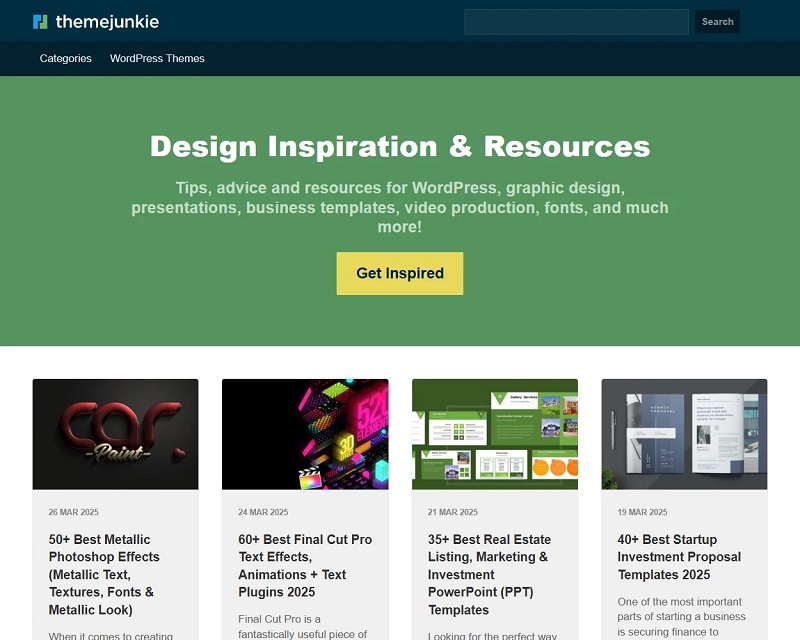Select the Real Estate PowerPoint templates thumbnail
The height and width of the screenshot is (640, 800).
pos(495,434)
